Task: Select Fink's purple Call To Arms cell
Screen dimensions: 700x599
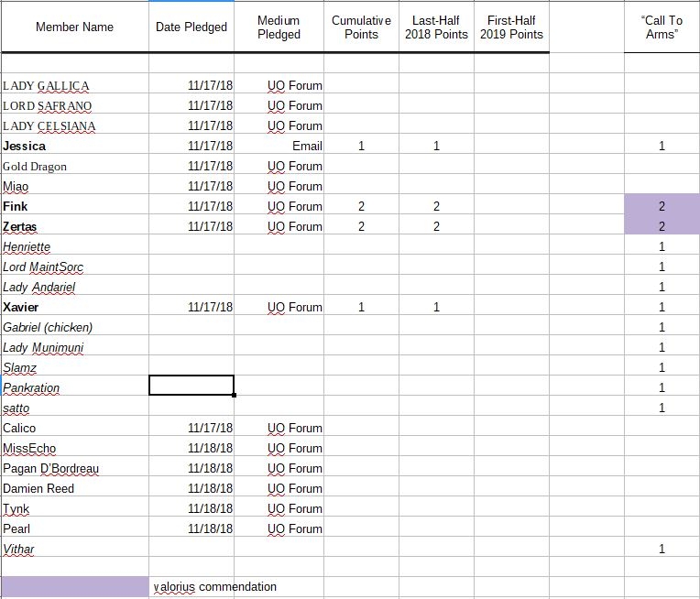Action: pos(662,204)
